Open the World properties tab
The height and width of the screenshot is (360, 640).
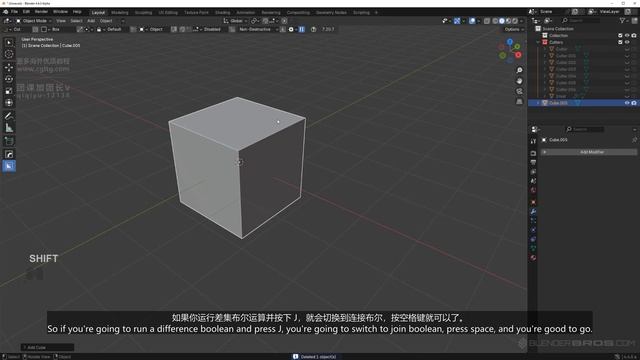(x=533, y=191)
